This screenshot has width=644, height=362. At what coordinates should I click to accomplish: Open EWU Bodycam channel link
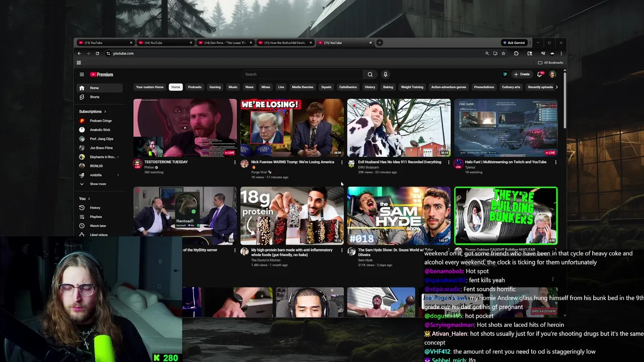tap(369, 167)
